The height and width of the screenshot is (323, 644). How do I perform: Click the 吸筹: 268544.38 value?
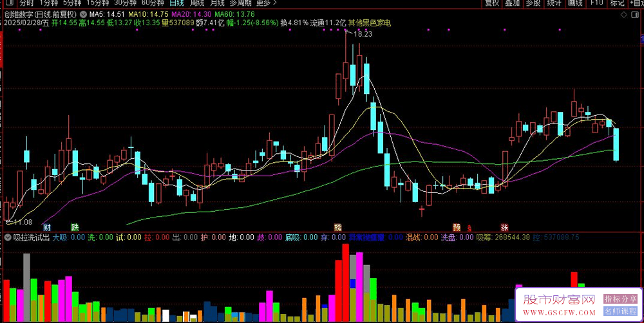point(503,237)
